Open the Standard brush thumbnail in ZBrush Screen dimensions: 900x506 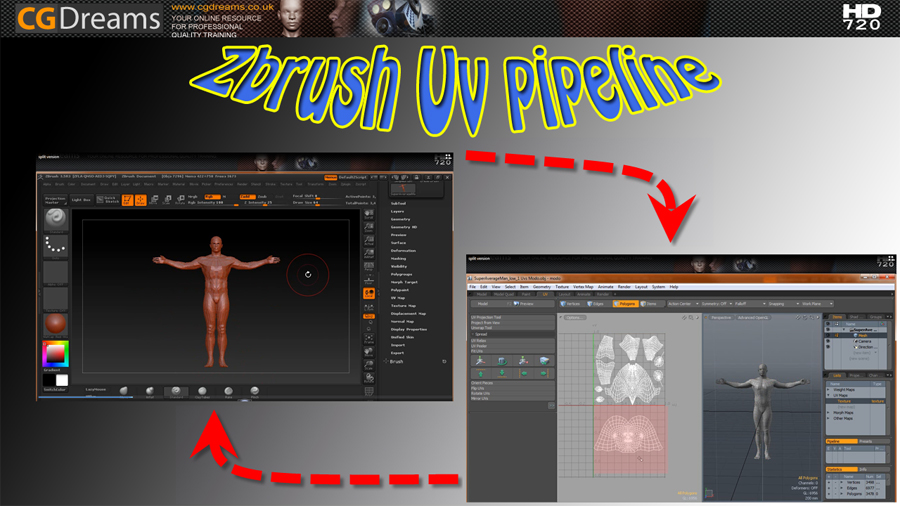coord(56,220)
